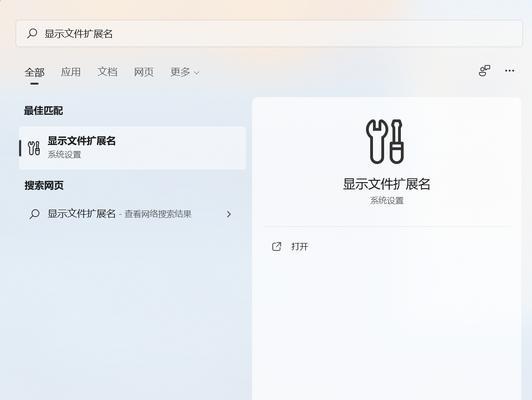The width and height of the screenshot is (532, 400).
Task: Click the magnifier icon in the search box
Action: pos(32,33)
